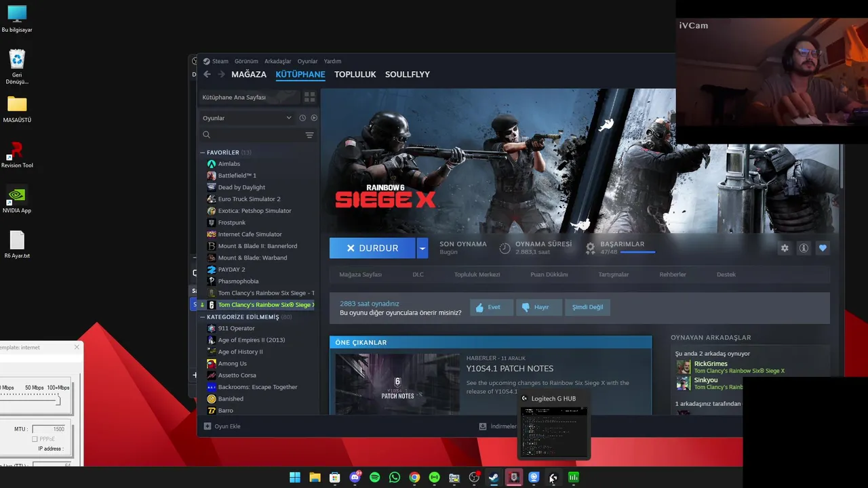This screenshot has height=488, width=868.
Task: Click the Y10S4.1 PATCH NOTES headline
Action: pyautogui.click(x=510, y=369)
